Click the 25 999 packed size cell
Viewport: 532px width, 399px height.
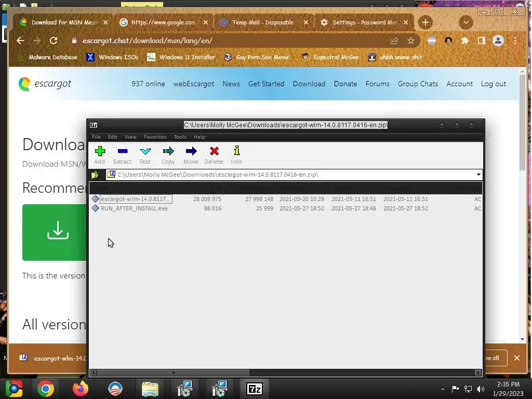[264, 208]
